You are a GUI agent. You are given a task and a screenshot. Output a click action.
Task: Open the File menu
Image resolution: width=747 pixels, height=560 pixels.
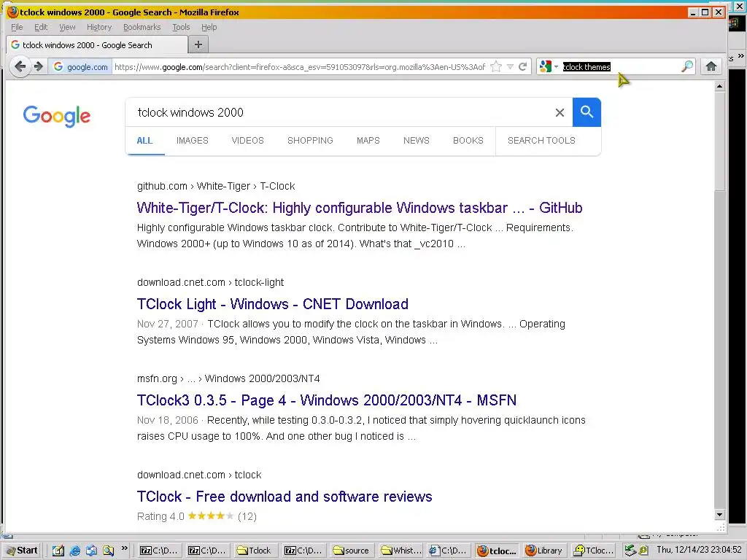(17, 27)
